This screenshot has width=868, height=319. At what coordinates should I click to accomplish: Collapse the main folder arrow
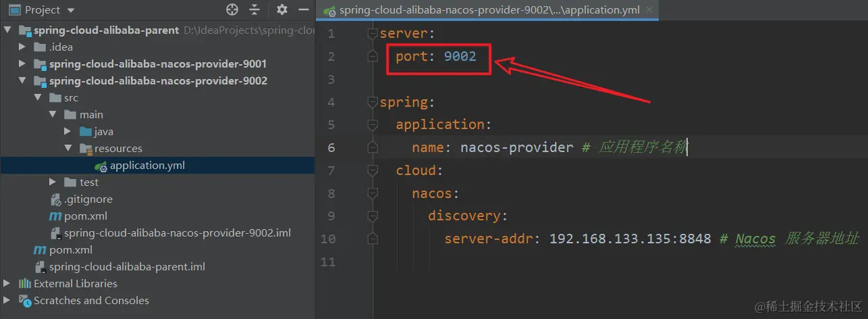tap(53, 115)
